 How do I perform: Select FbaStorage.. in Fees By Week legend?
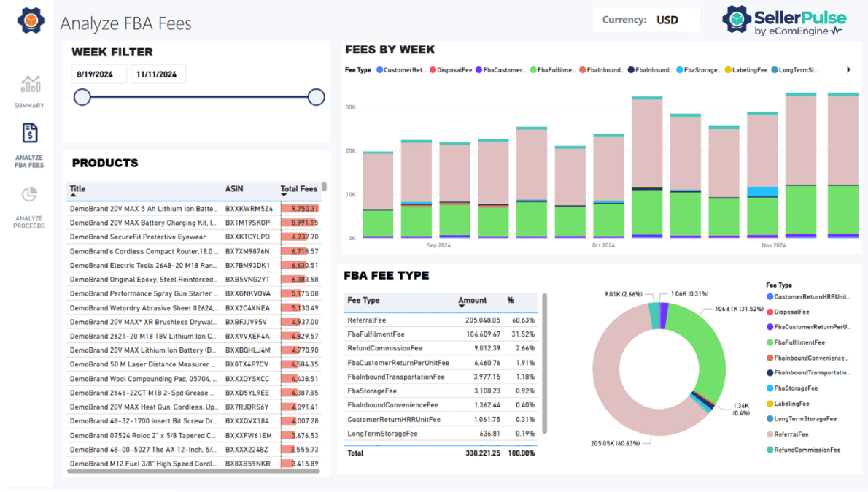(x=700, y=70)
